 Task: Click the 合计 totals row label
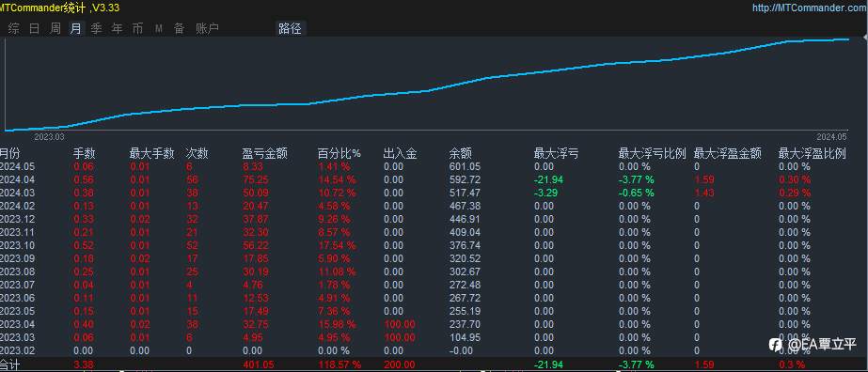pyautogui.click(x=9, y=364)
